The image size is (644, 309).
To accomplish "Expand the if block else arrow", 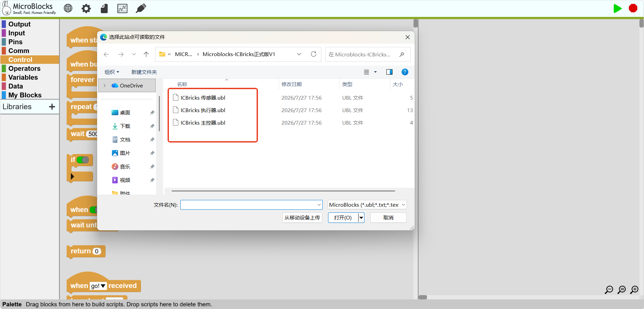I will tap(72, 176).
